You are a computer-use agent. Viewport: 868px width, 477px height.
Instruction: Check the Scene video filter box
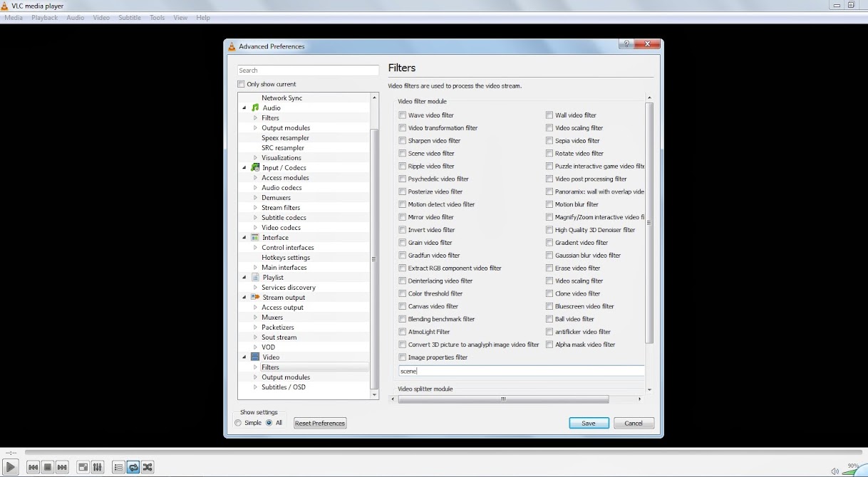403,154
